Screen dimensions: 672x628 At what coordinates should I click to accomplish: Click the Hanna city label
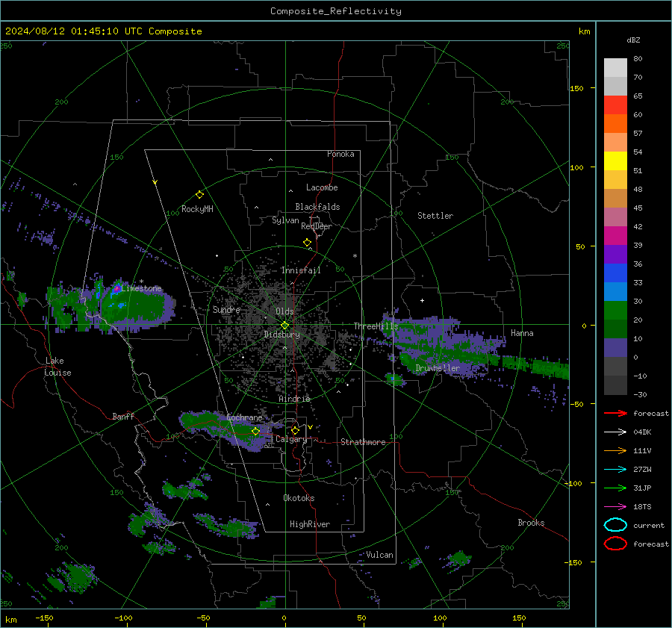(522, 333)
